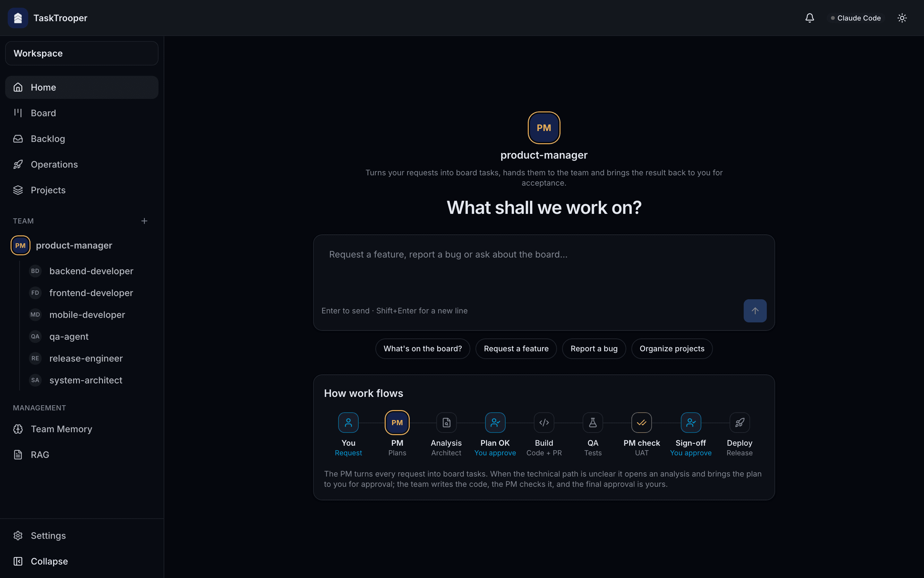Click the Sign-off approve step icon

[691, 422]
